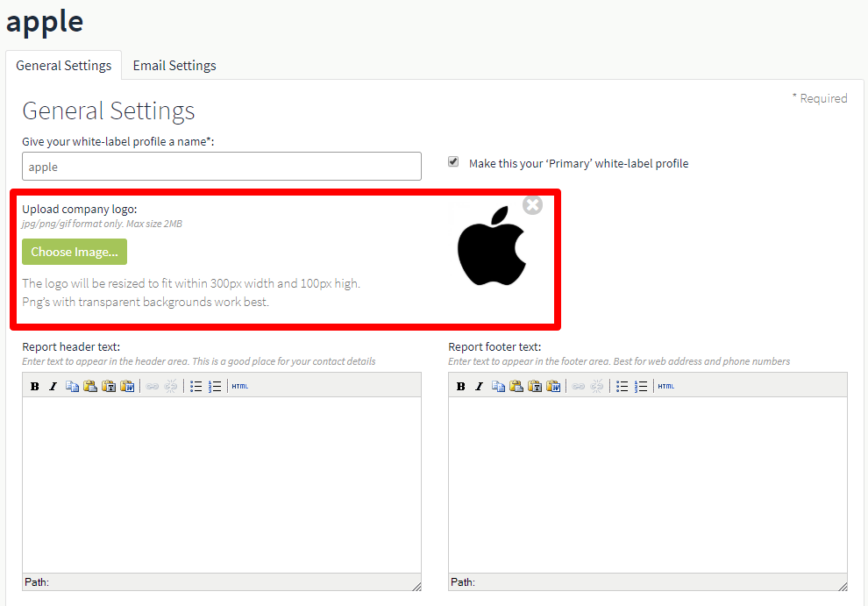Click the footer editor resize handle

click(x=843, y=586)
